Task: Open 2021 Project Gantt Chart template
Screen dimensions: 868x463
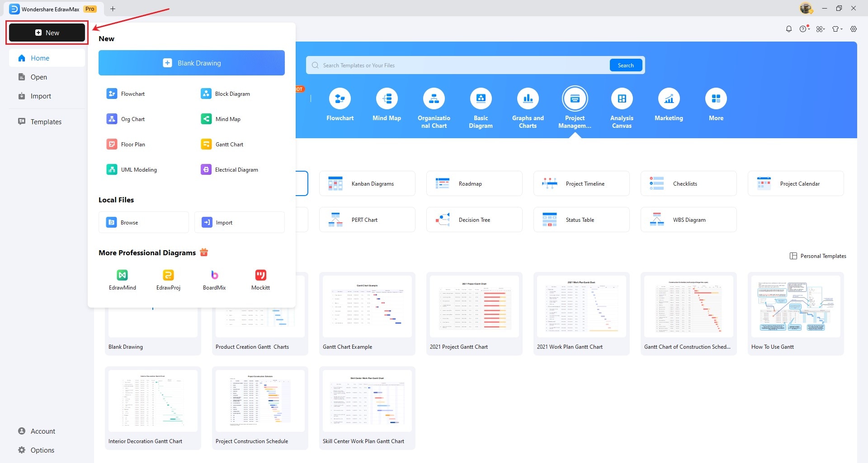Action: 474,313
